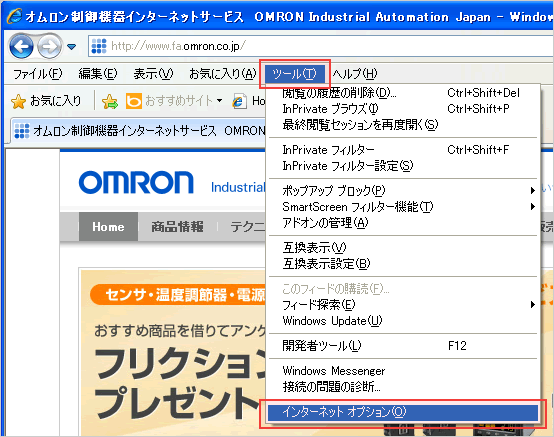The width and height of the screenshot is (554, 437).
Task: Choose 接続の問題の診断... menu item
Action: (x=403, y=387)
